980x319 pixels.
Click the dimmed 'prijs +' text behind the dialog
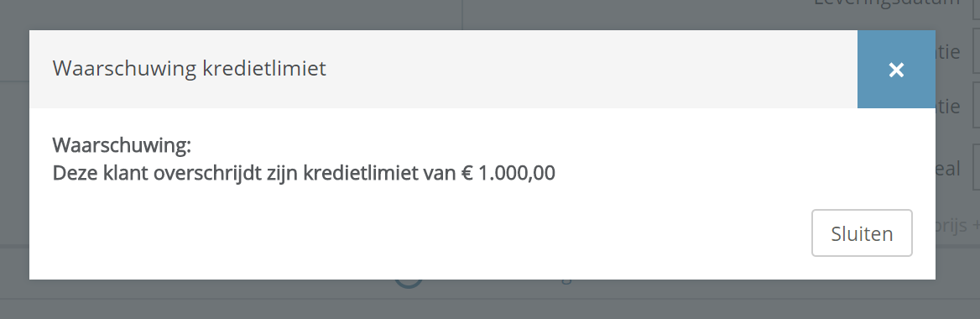point(957,225)
